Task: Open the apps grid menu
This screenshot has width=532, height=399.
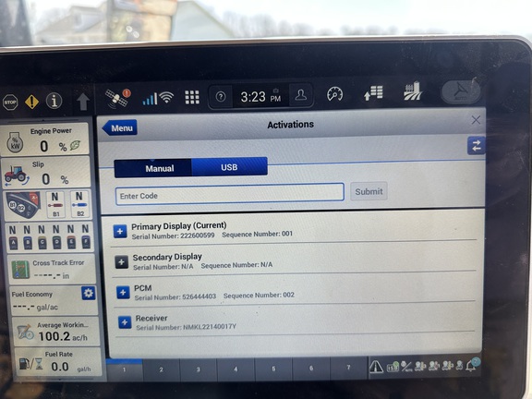Action: coord(192,97)
